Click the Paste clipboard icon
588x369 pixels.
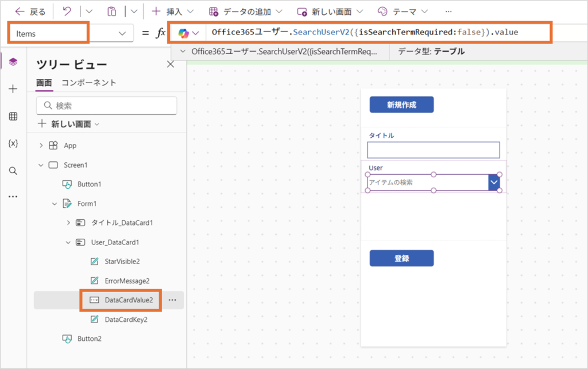pyautogui.click(x=112, y=11)
